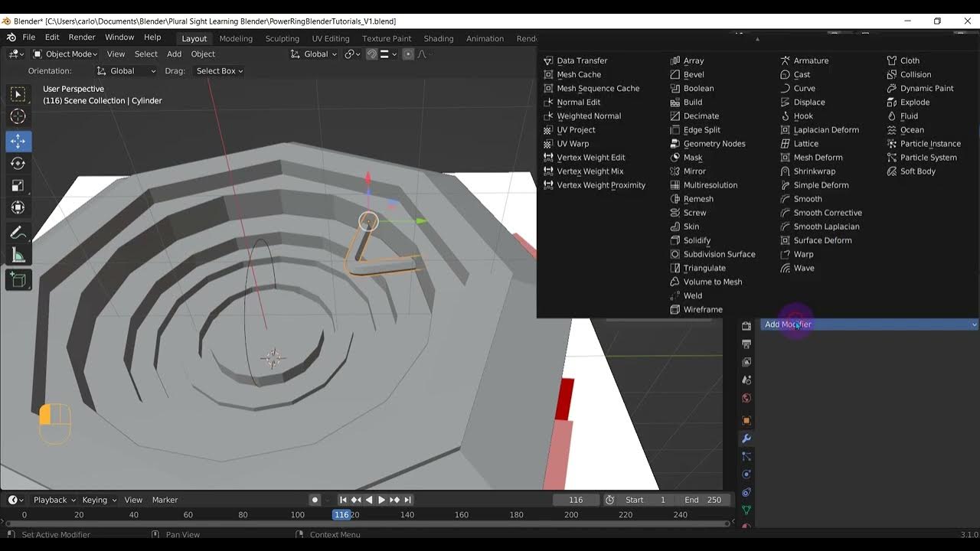Open the Particles properties tab
Screen dimensions: 980x551
pos(746,456)
